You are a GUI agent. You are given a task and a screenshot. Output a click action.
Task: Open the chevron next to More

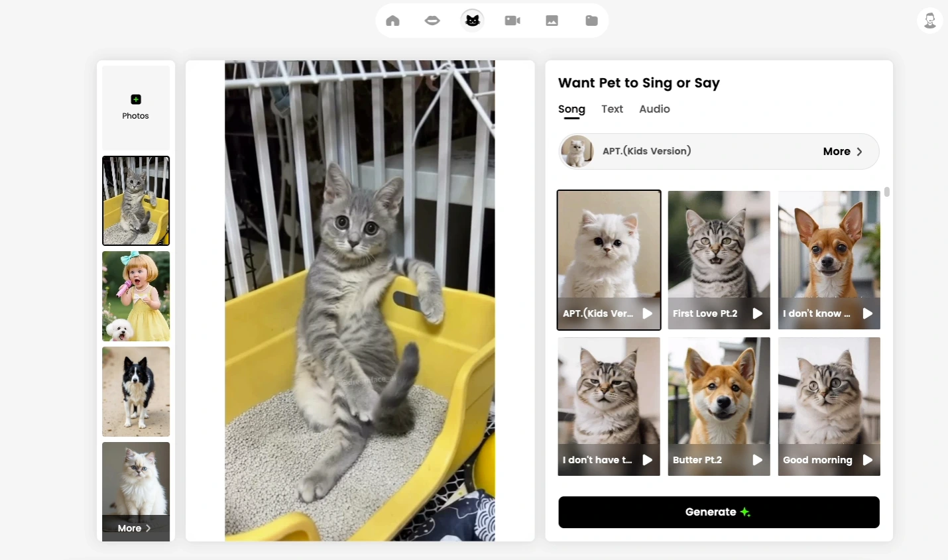tap(860, 151)
